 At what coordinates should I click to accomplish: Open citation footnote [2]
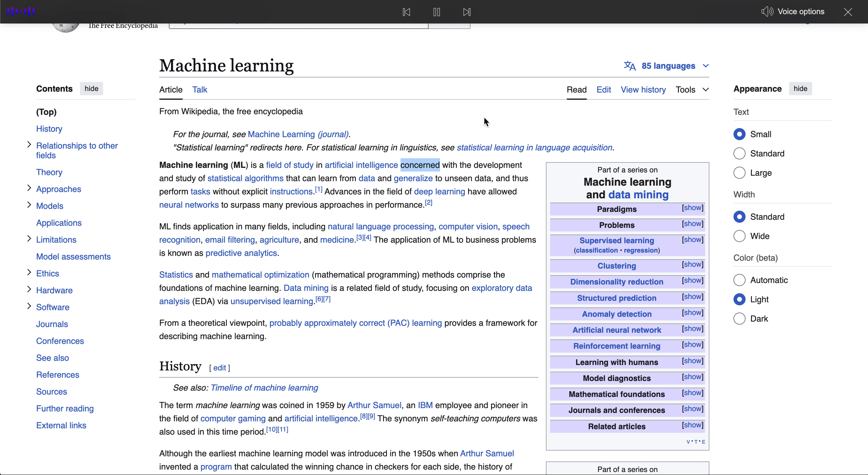click(x=428, y=203)
